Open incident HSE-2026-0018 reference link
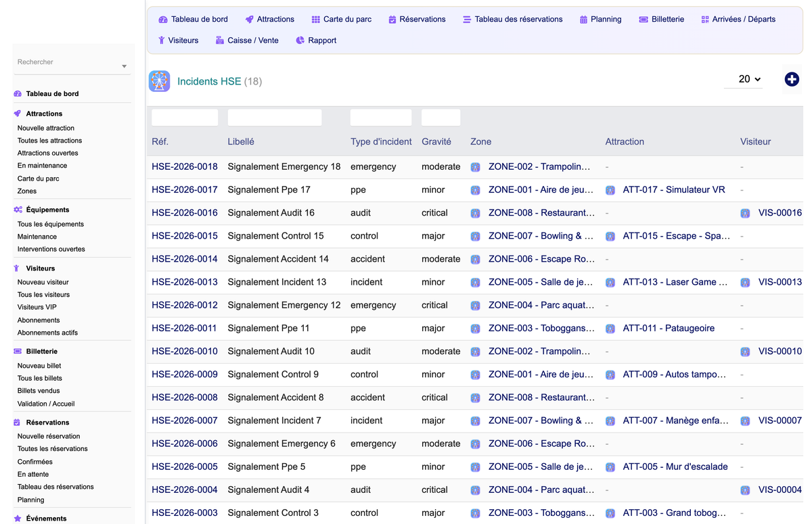 click(185, 167)
